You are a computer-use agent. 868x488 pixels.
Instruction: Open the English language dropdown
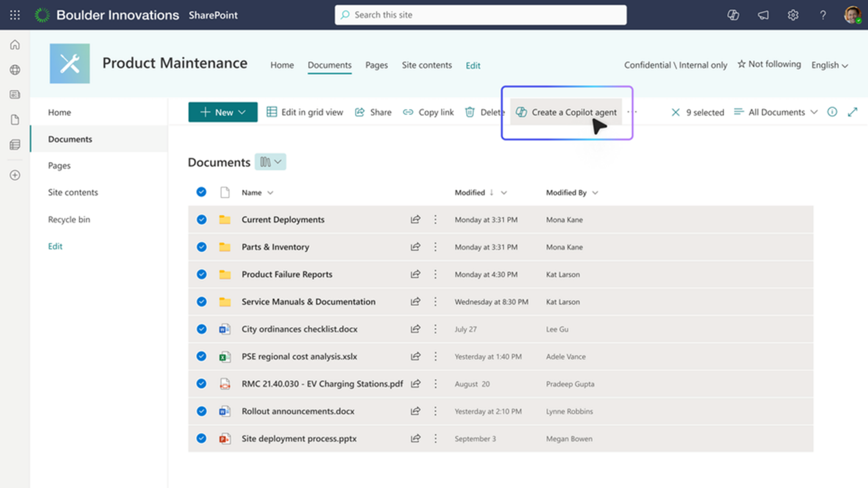click(829, 65)
